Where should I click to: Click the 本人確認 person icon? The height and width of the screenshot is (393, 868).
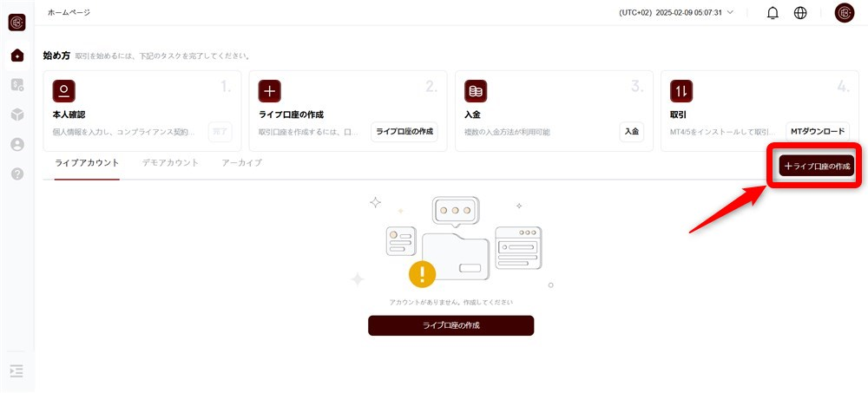[x=63, y=91]
